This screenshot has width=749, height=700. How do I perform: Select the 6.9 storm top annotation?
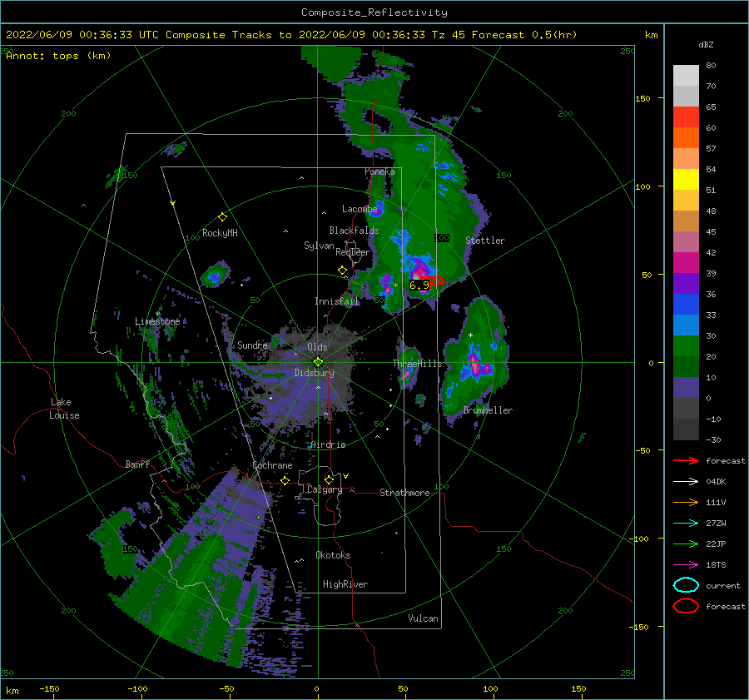click(x=419, y=285)
